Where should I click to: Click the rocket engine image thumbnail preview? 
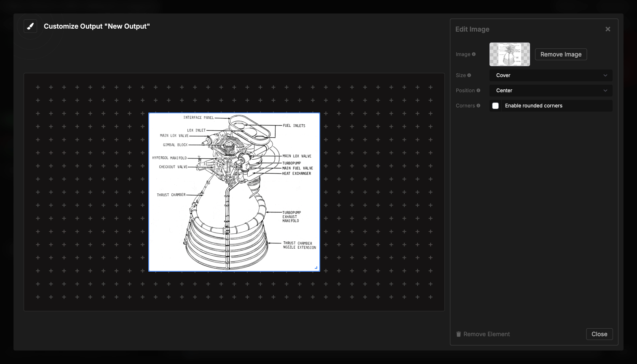(509, 54)
